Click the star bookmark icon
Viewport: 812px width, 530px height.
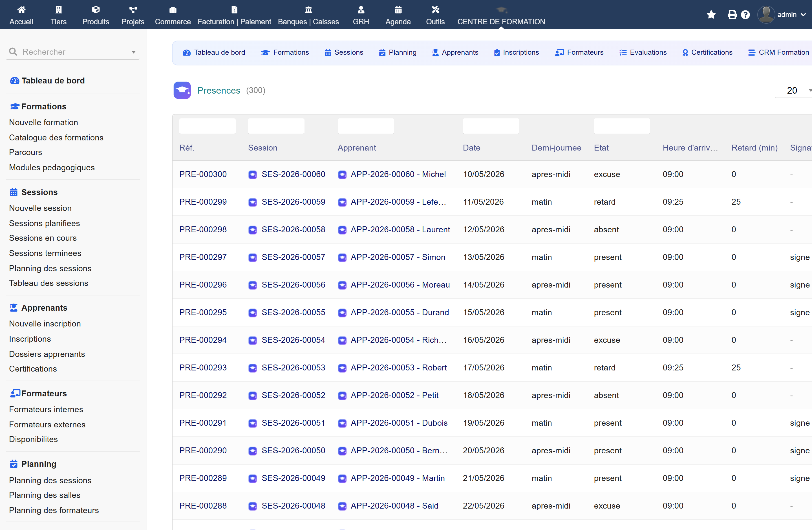711,15
